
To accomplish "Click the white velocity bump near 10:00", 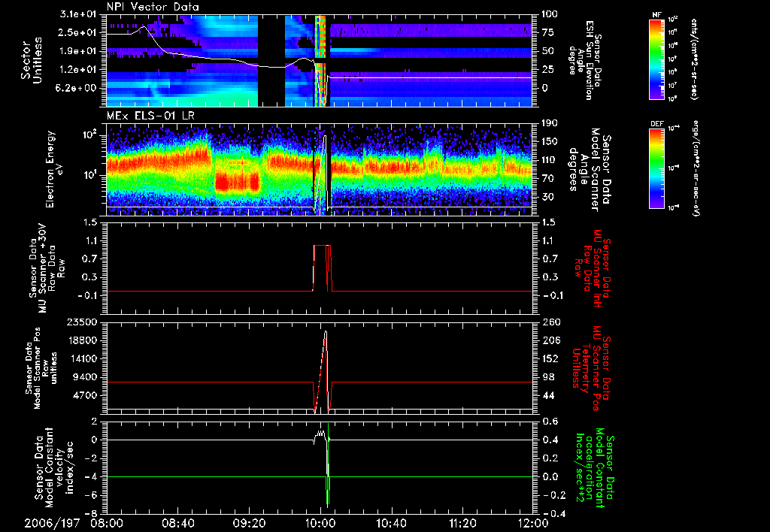I will (x=320, y=435).
